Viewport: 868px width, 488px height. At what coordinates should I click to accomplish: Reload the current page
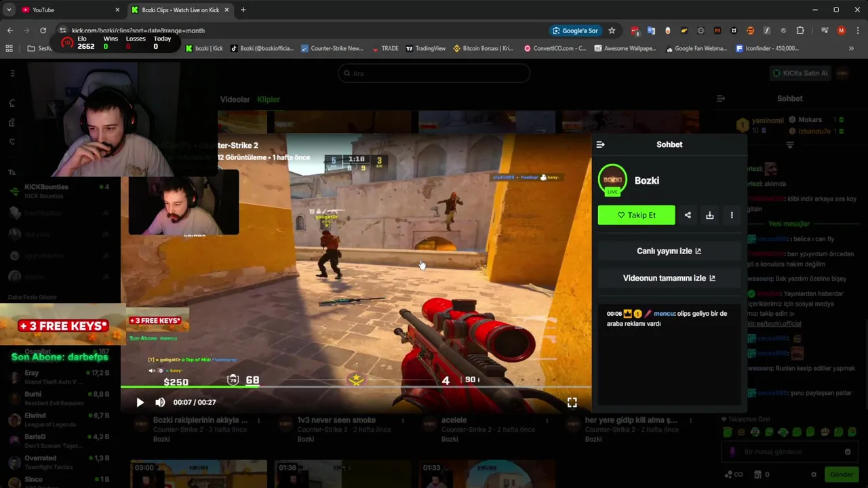pos(43,30)
